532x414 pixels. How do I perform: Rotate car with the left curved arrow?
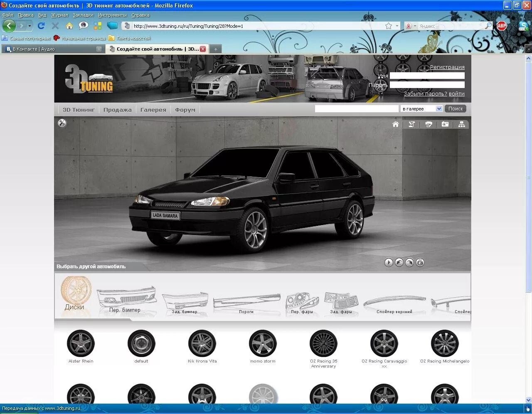[x=399, y=262]
